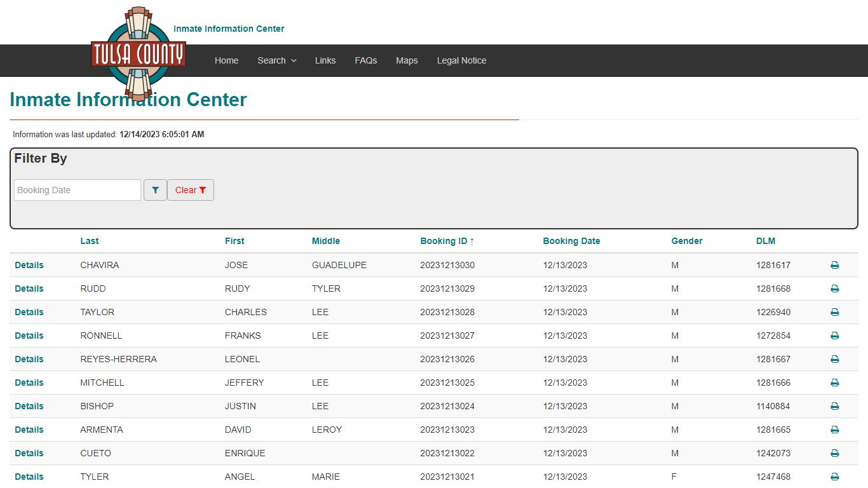This screenshot has height=488, width=868.
Task: Print record for CUETO ENRIQUE
Action: [x=834, y=453]
